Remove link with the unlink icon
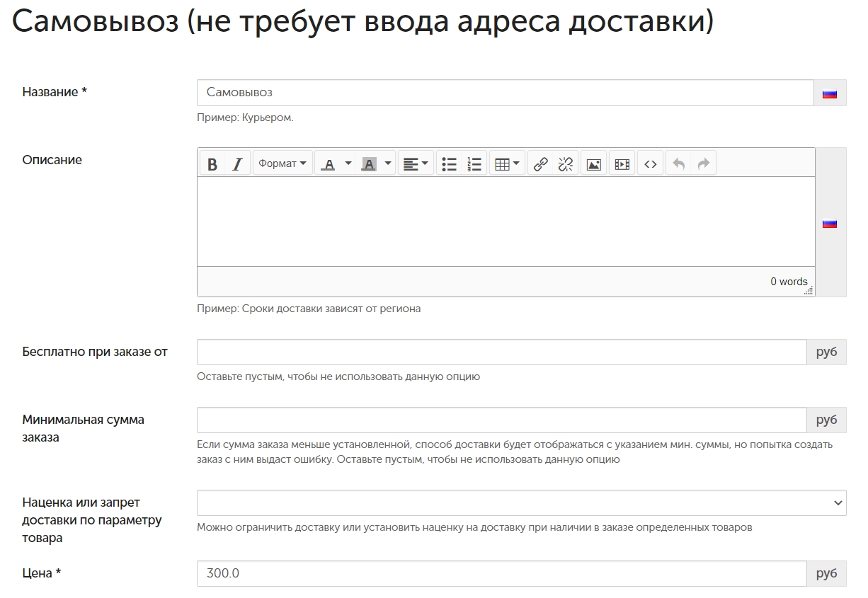Image resolution: width=868 pixels, height=598 pixels. pos(566,163)
